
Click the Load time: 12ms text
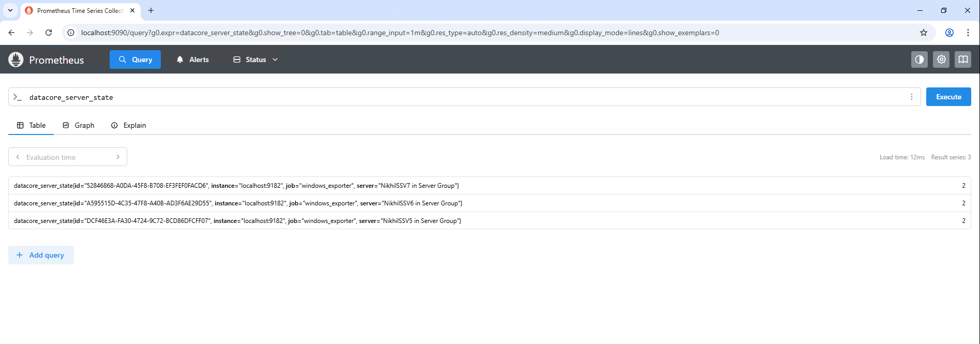click(902, 157)
